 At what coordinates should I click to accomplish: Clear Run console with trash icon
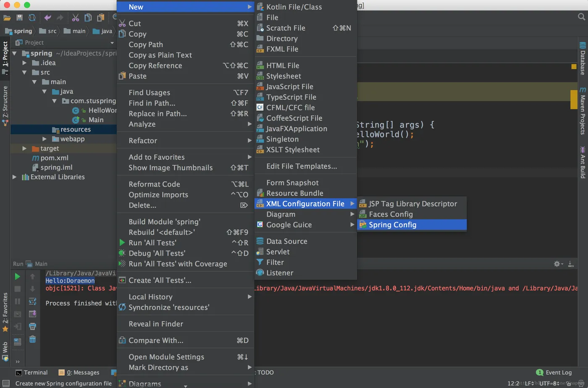coord(32,339)
